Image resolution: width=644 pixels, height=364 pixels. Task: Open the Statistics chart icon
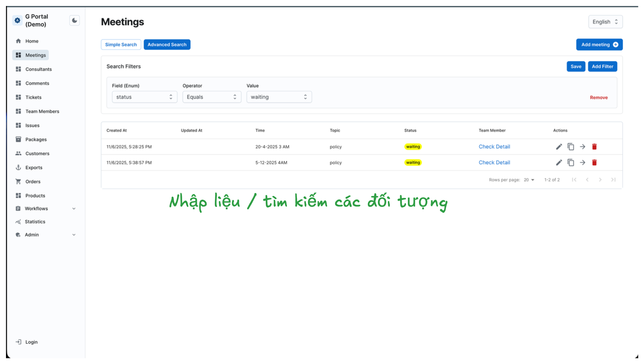pyautogui.click(x=18, y=222)
